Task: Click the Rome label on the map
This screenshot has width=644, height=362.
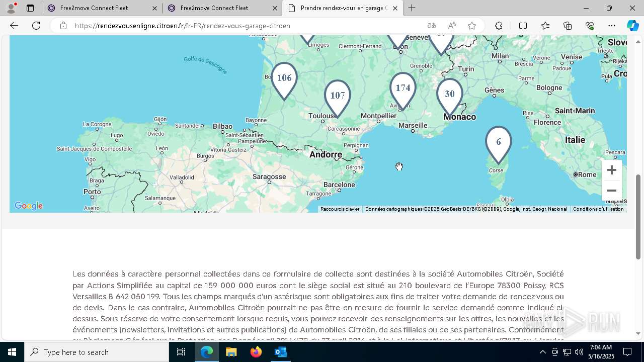Action: [587, 174]
